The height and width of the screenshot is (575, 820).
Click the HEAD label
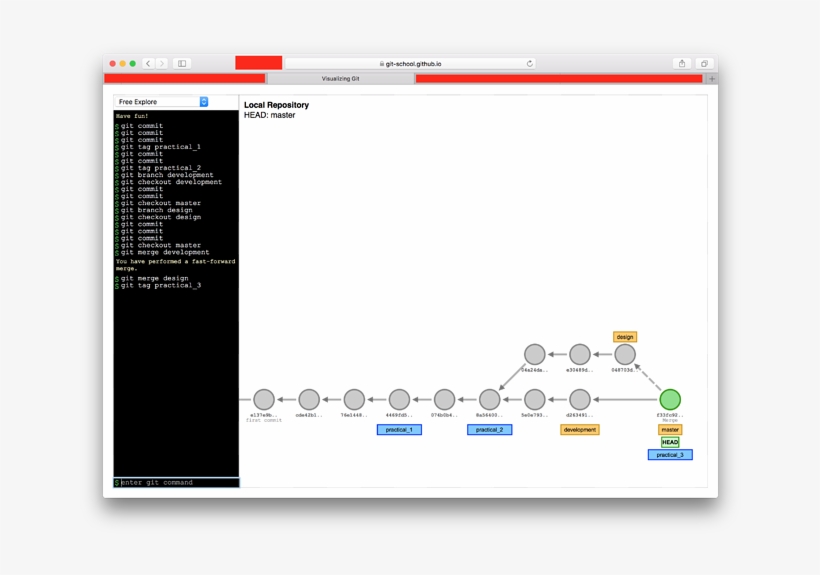coord(670,442)
